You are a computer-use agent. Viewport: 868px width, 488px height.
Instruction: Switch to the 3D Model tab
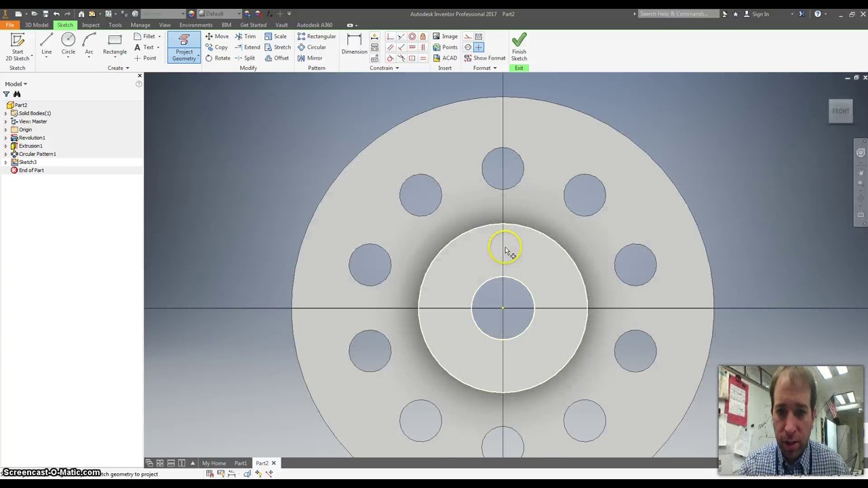37,25
